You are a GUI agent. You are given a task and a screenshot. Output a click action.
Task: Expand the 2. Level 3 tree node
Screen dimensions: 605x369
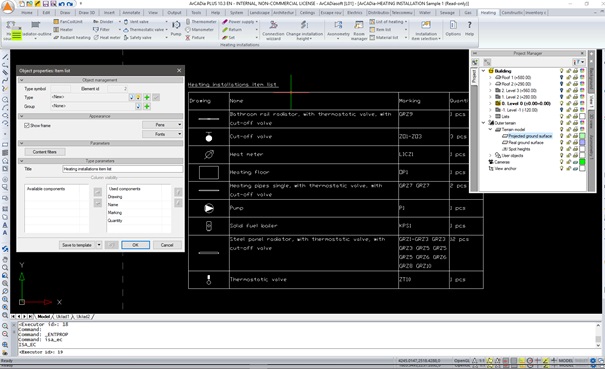coord(490,90)
